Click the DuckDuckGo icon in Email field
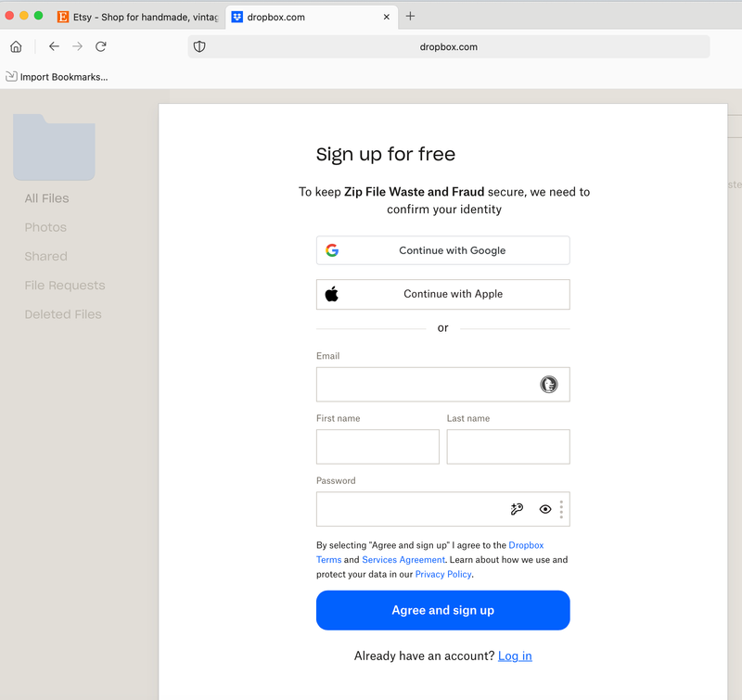Screen dimensions: 742x700 tap(549, 385)
